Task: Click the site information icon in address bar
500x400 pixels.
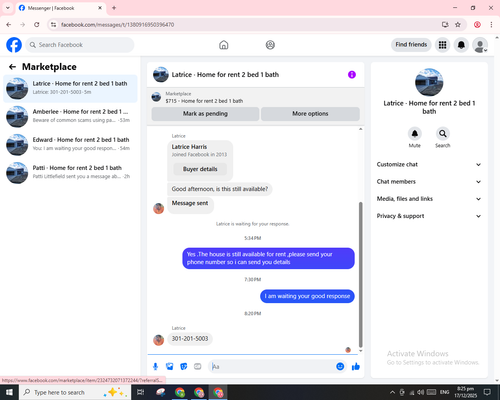Action: pos(54,25)
